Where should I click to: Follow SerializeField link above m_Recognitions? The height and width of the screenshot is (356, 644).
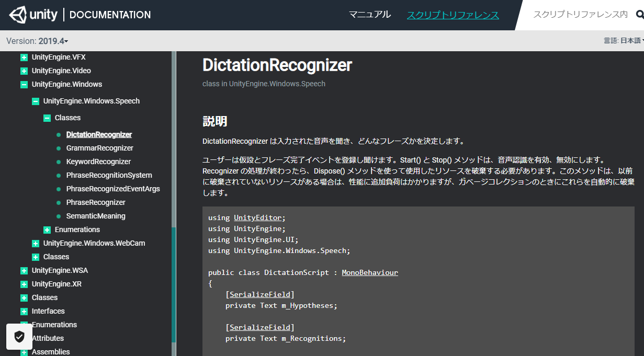260,327
